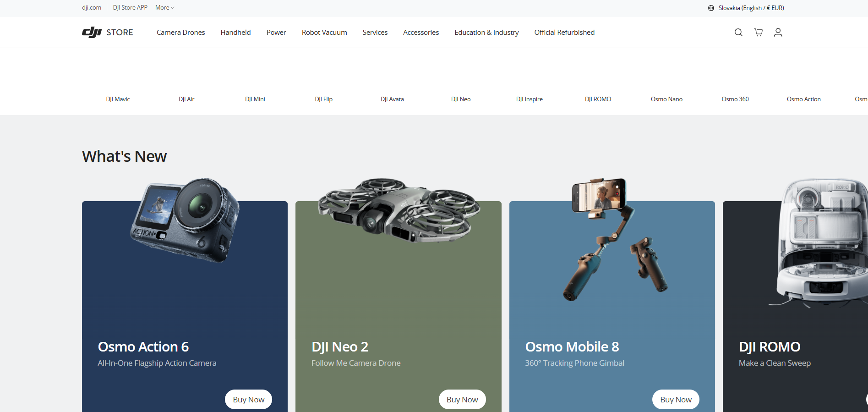
Task: Open the DJI Store APP link
Action: pos(130,8)
